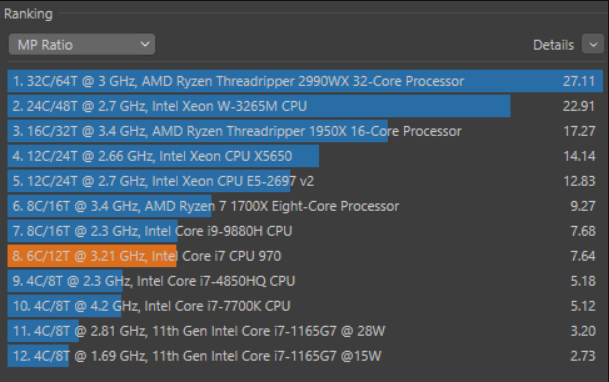The image size is (609, 382).
Task: Click the highlighted orange Core i7 970 row
Action: click(305, 256)
